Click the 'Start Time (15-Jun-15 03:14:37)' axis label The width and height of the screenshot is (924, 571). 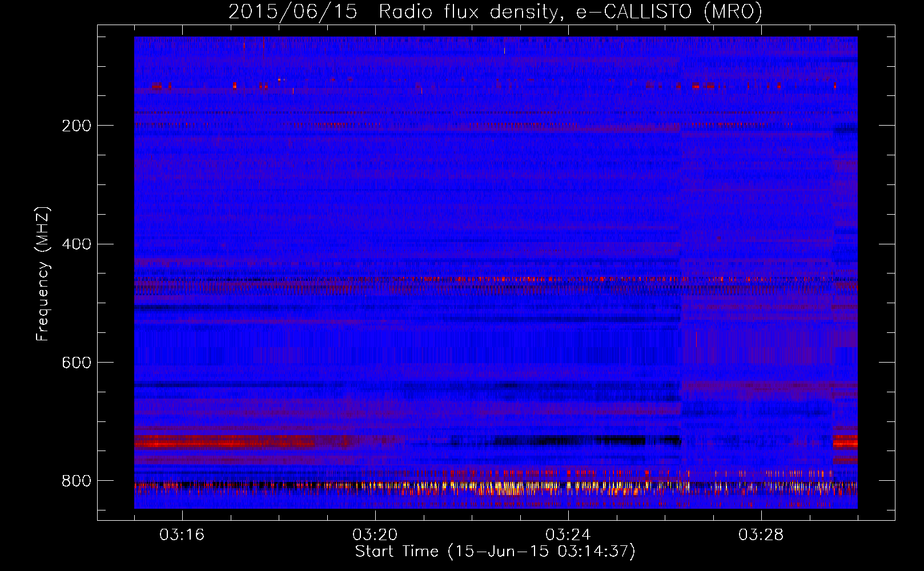495,552
